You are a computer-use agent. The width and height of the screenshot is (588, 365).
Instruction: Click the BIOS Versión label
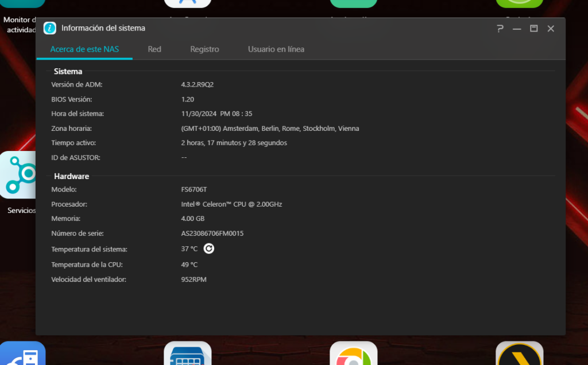coord(72,99)
